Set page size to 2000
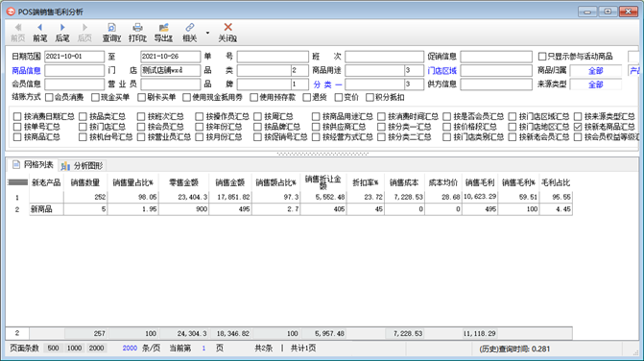Screen dimensions: 644x361 [x=97, y=349]
